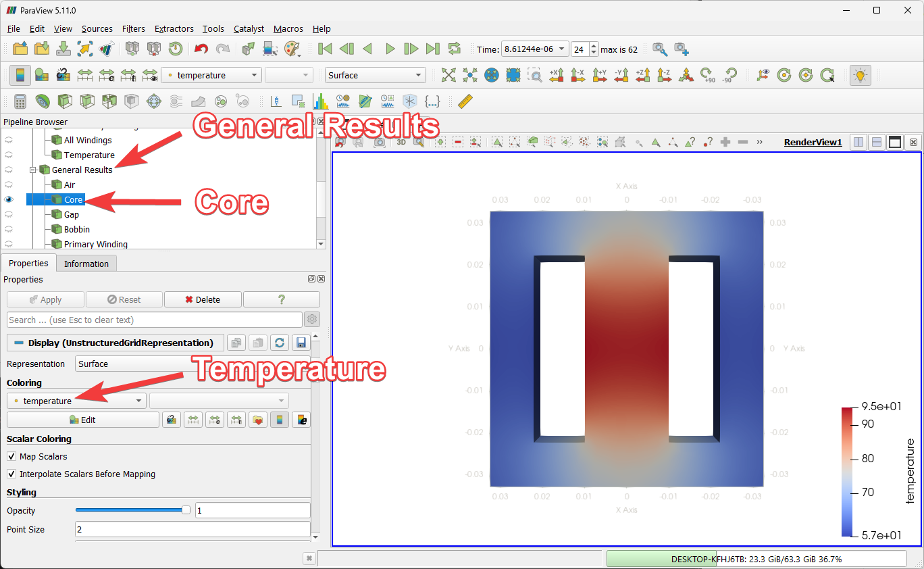Image resolution: width=924 pixels, height=569 pixels.
Task: Toggle the light kit bulb button
Action: click(x=860, y=75)
